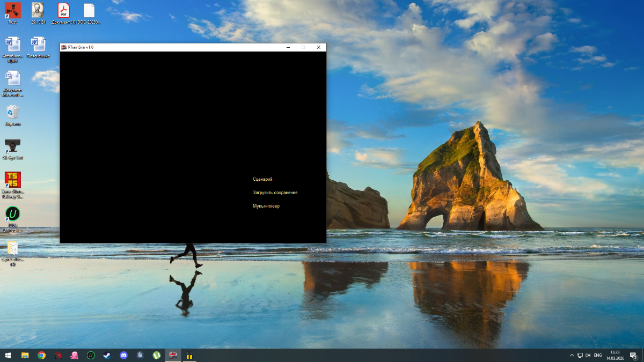Open File Explorer from the taskbar
Viewport: 644px width, 362px height.
[x=25, y=355]
